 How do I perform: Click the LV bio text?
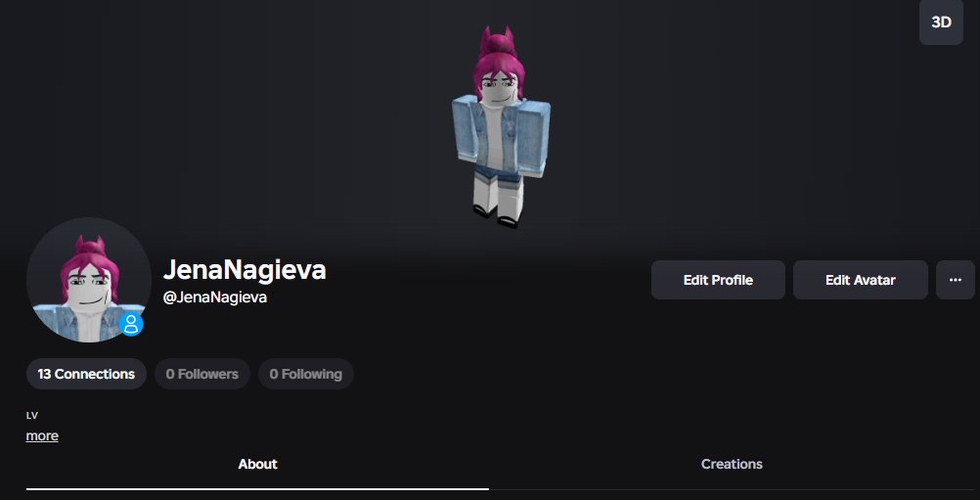pyautogui.click(x=32, y=416)
